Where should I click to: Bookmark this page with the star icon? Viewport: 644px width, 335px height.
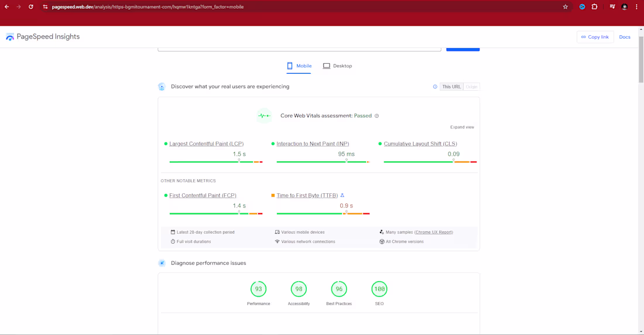(x=565, y=6)
